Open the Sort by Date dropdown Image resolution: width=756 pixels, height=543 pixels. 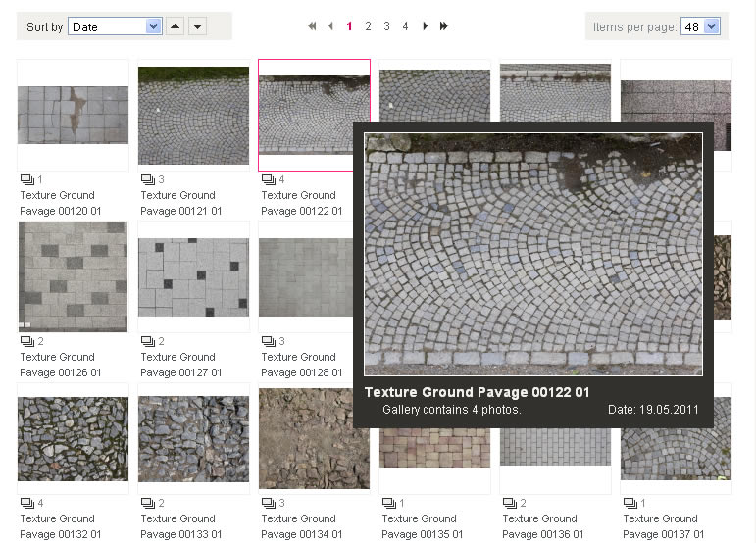115,26
